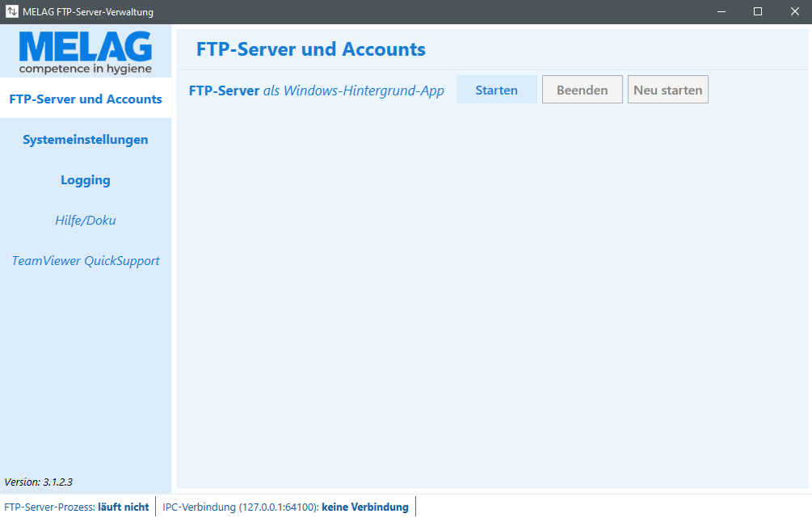Launch TeamViewer QuickSupport from the sidebar

coord(86,260)
